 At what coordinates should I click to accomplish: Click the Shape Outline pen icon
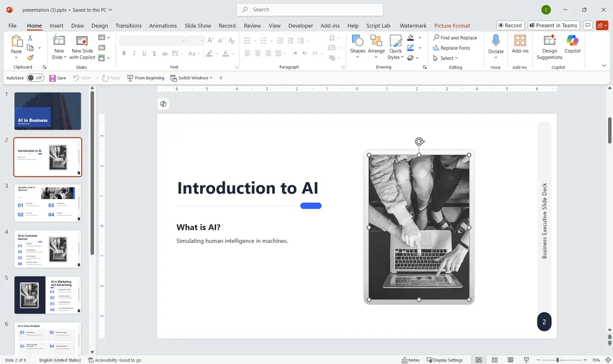click(x=410, y=48)
